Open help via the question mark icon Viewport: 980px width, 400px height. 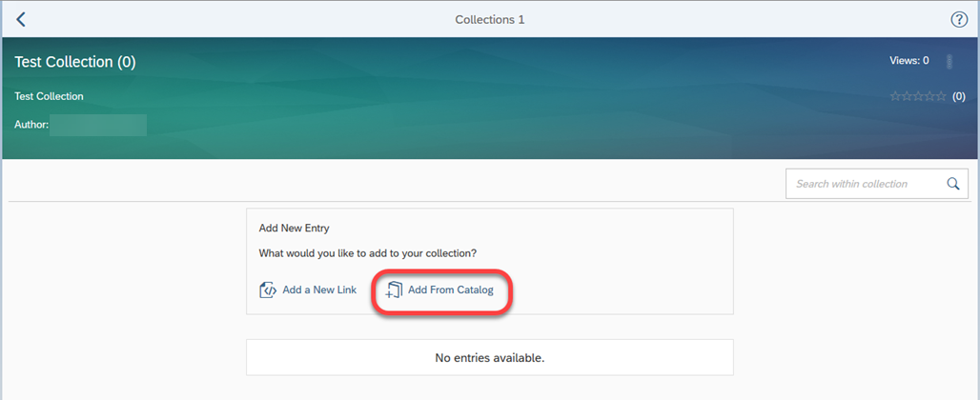(x=959, y=19)
